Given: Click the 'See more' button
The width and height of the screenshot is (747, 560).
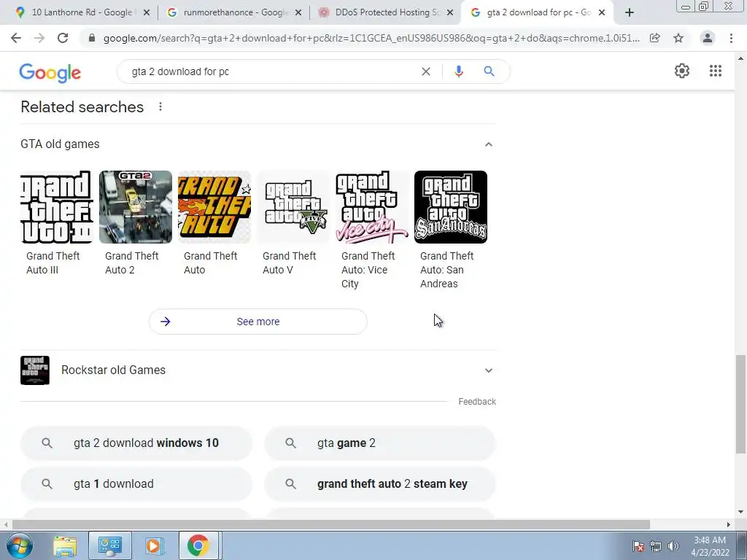Looking at the screenshot, I should coord(258,322).
